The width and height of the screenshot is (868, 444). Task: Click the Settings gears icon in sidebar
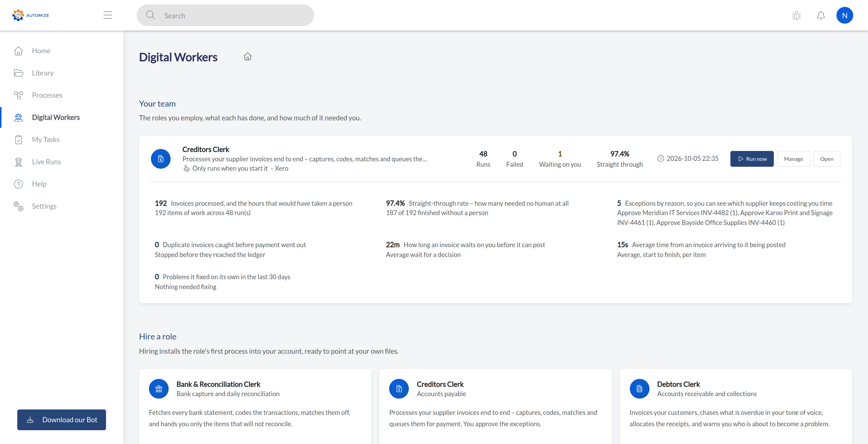tap(18, 206)
